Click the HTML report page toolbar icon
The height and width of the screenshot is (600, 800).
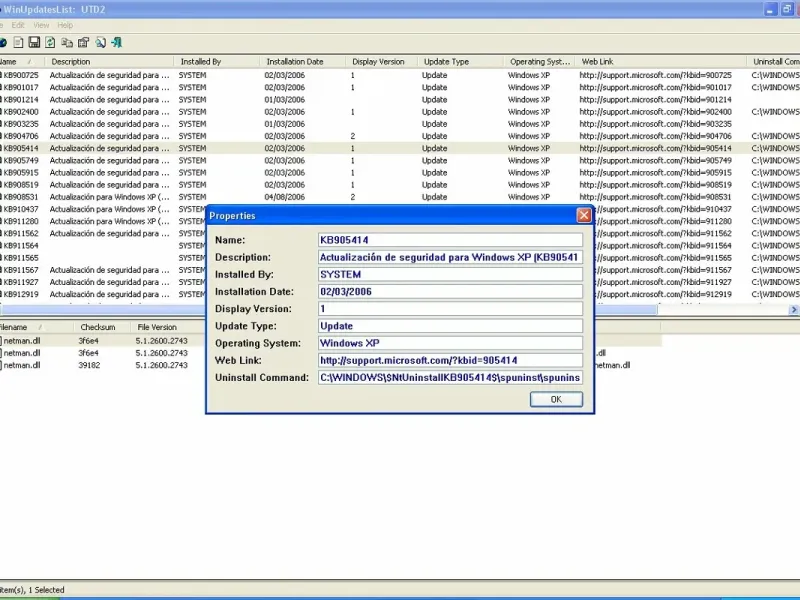click(x=18, y=43)
